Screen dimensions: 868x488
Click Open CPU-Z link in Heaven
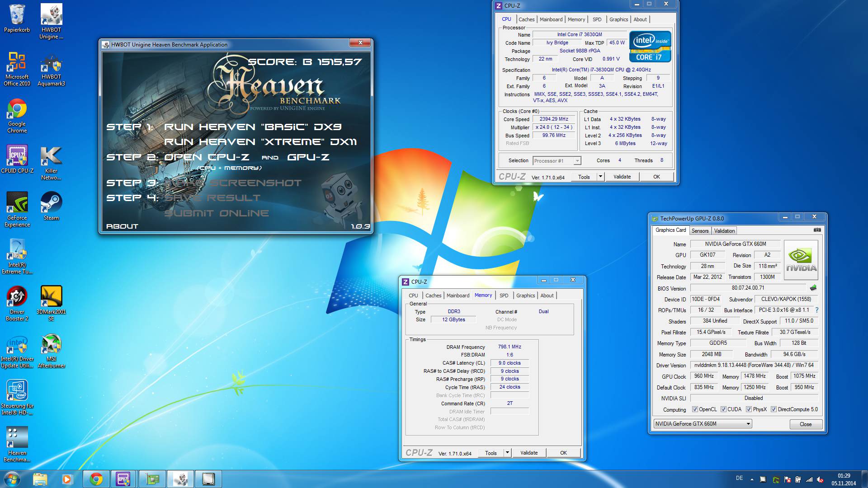point(207,157)
